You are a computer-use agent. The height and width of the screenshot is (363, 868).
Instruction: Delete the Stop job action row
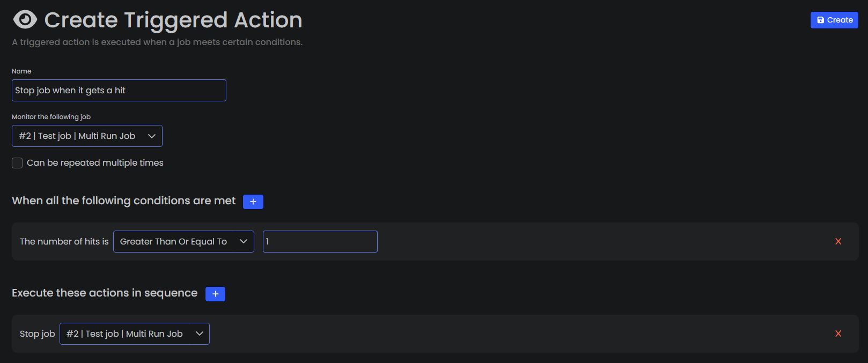(x=838, y=334)
